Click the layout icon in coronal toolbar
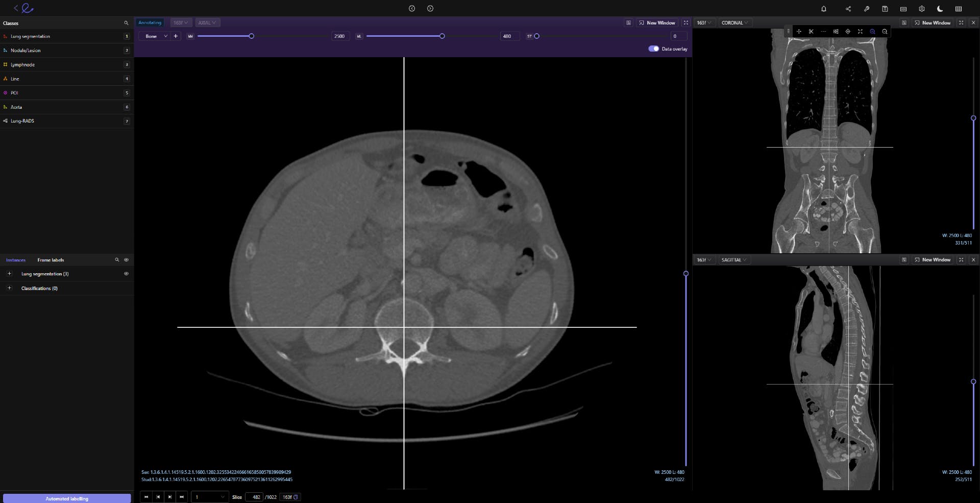The image size is (980, 503). 836,32
